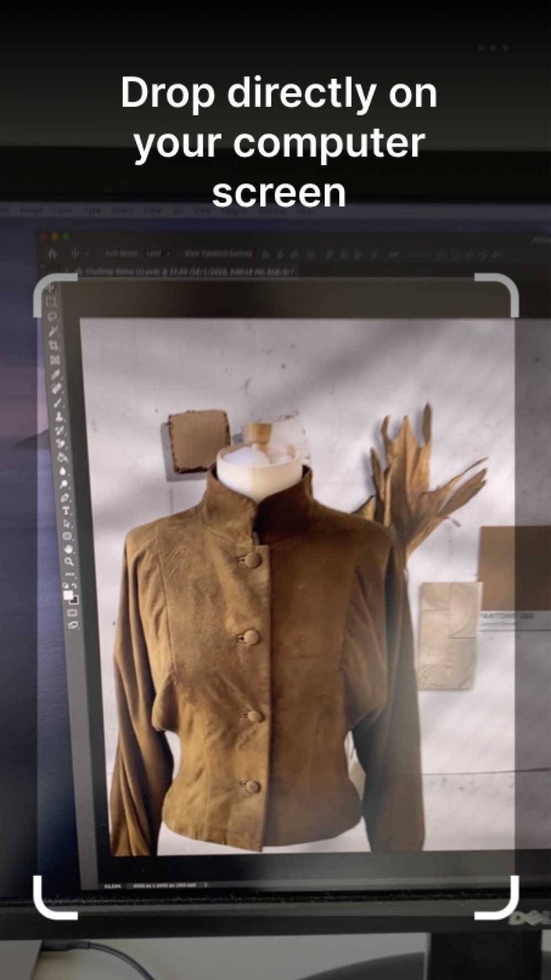The height and width of the screenshot is (980, 551).
Task: Click the 33.33% zoom field in status bar
Action: [113, 886]
